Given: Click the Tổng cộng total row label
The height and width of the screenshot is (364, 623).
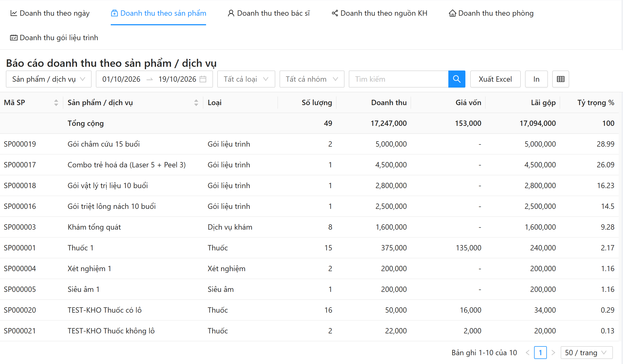Looking at the screenshot, I should pyautogui.click(x=86, y=123).
